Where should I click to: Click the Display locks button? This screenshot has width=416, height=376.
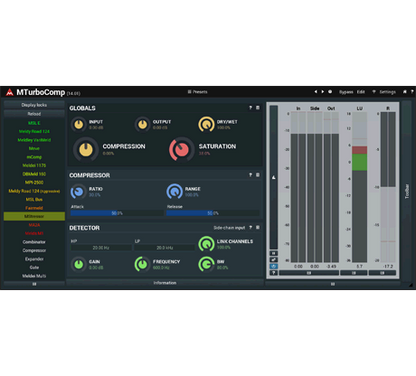[x=34, y=105]
